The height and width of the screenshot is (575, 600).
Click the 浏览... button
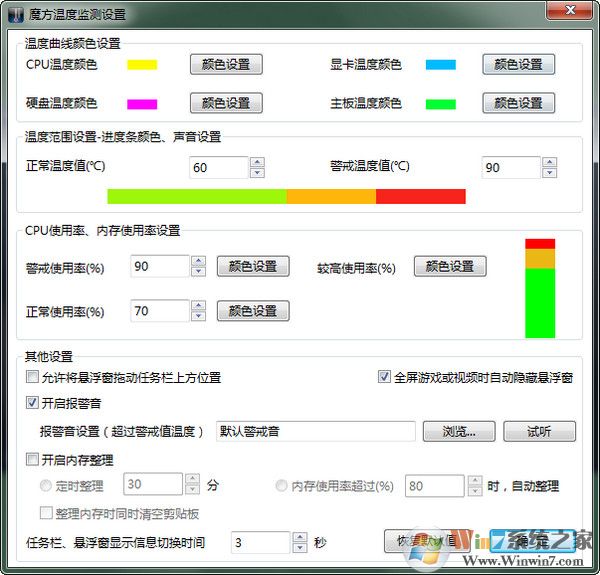pyautogui.click(x=459, y=432)
